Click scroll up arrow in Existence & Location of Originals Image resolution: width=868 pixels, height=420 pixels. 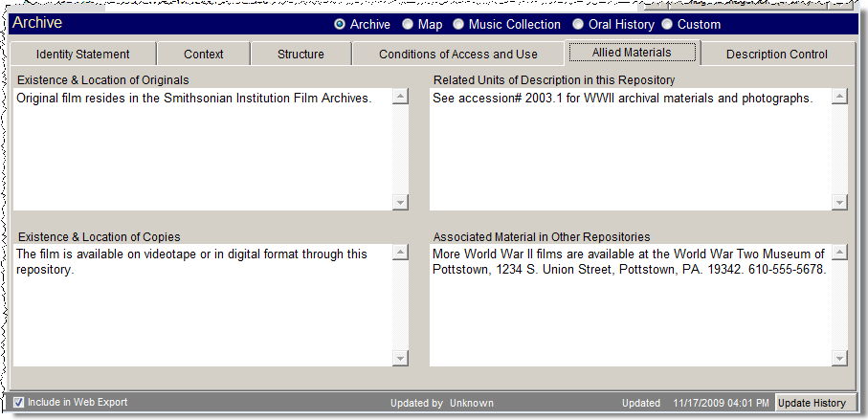point(400,97)
